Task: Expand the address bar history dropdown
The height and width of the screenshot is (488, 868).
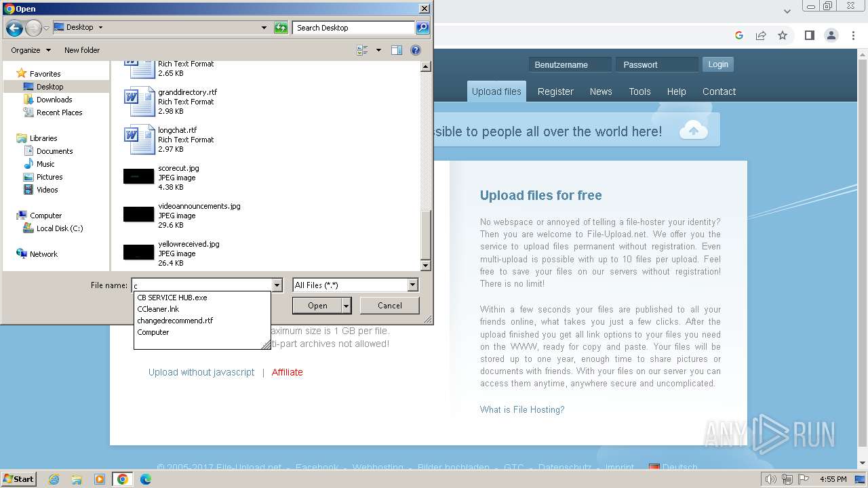Action: pyautogui.click(x=264, y=28)
